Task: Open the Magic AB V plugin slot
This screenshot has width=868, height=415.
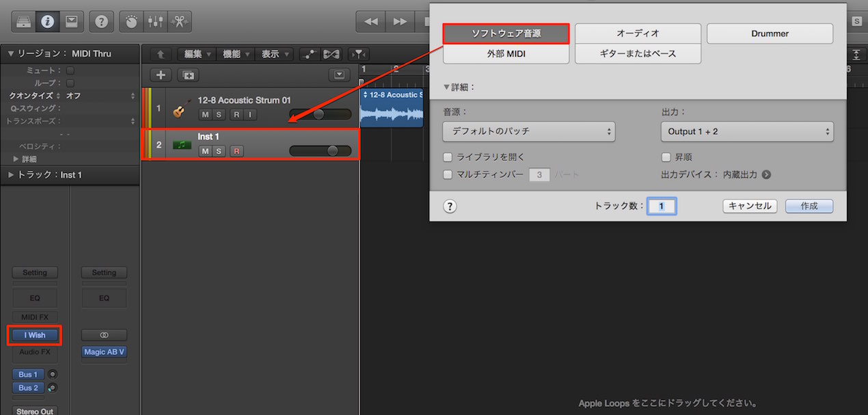Action: (104, 352)
